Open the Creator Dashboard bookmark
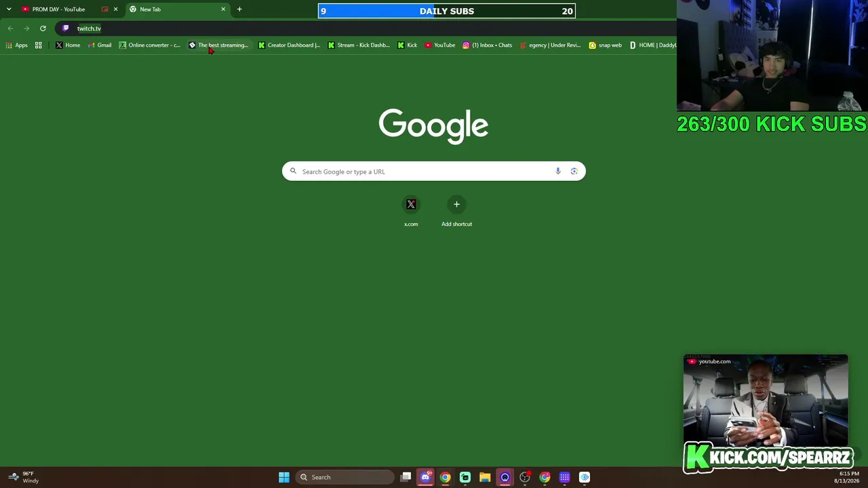 tap(289, 45)
